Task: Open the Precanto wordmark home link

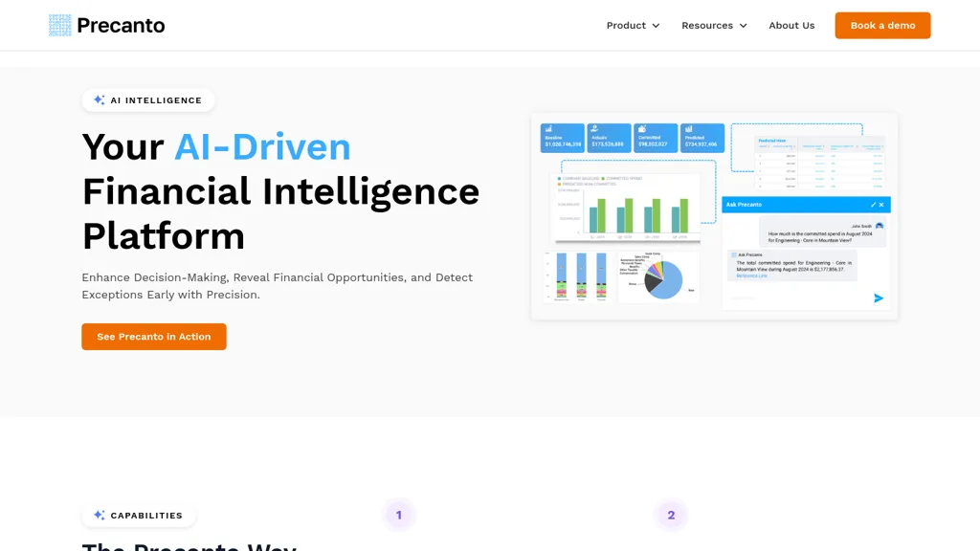Action: [x=121, y=26]
